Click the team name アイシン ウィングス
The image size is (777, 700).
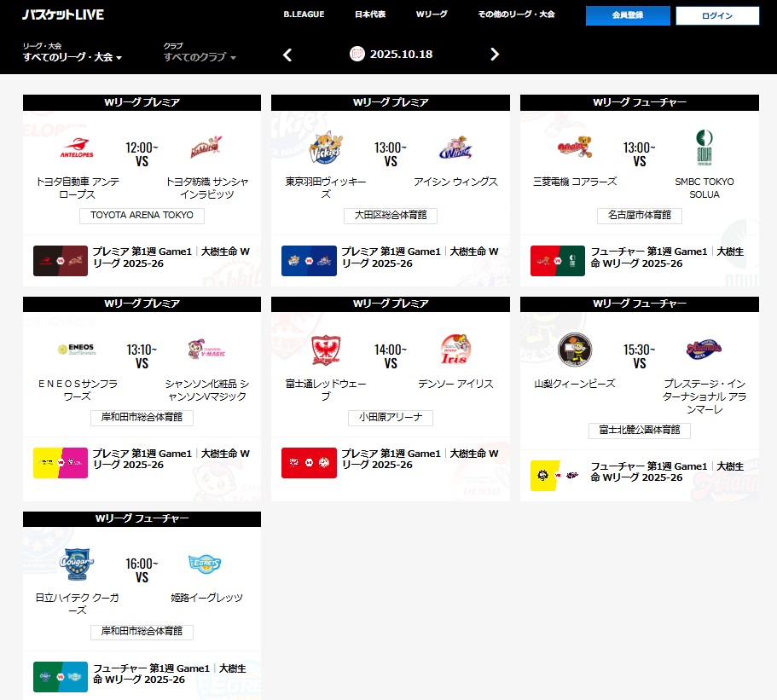click(455, 182)
